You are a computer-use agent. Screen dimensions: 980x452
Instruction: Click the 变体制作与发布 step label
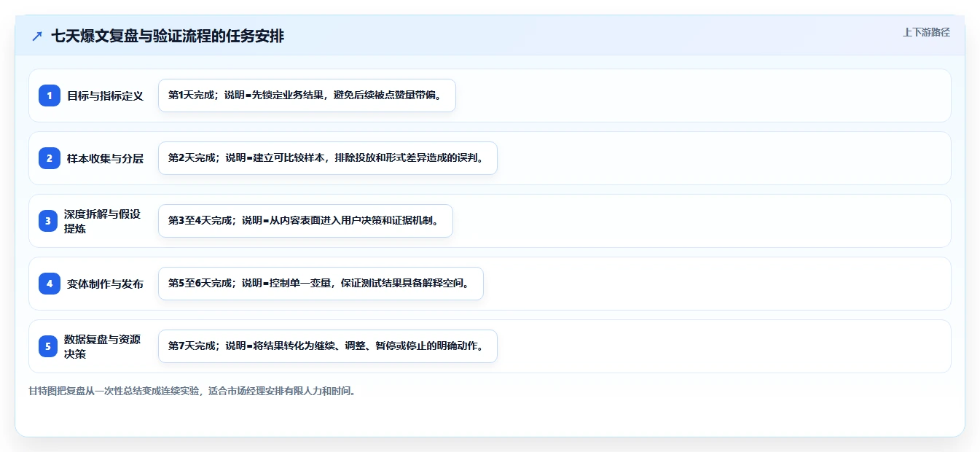point(106,284)
